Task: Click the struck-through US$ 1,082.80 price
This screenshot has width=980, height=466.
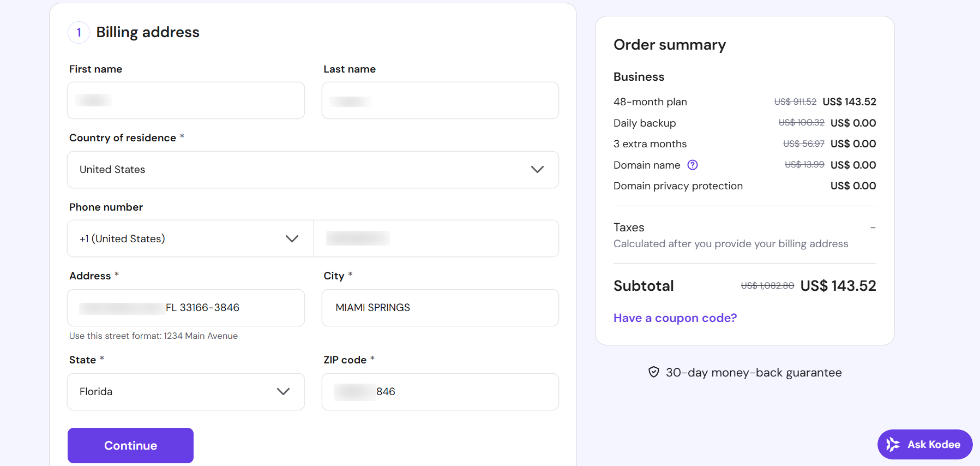Action: [x=767, y=285]
